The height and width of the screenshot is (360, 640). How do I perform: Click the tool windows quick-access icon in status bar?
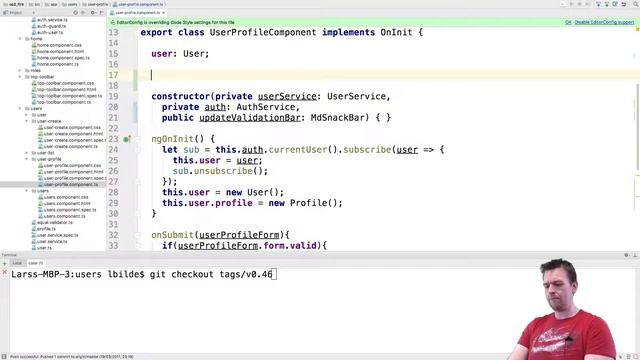coord(4,357)
